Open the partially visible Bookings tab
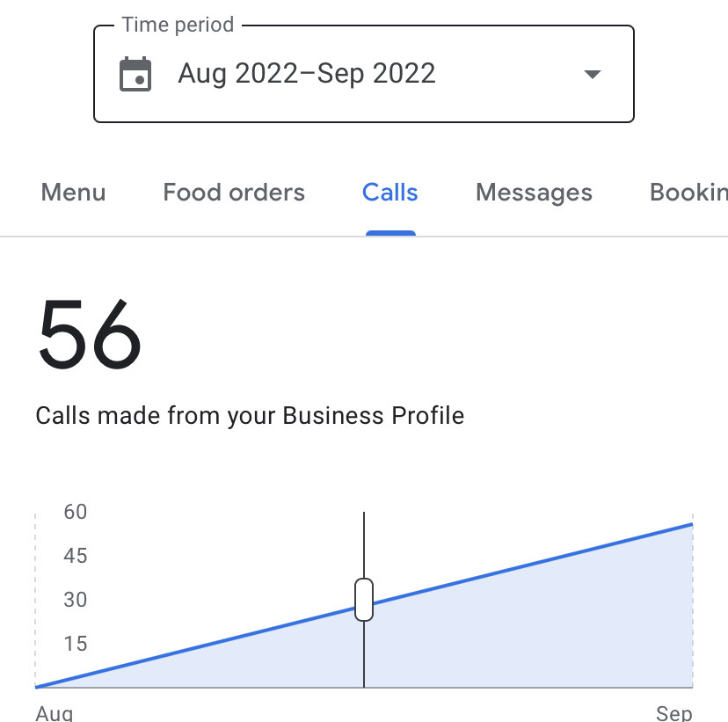 click(688, 193)
